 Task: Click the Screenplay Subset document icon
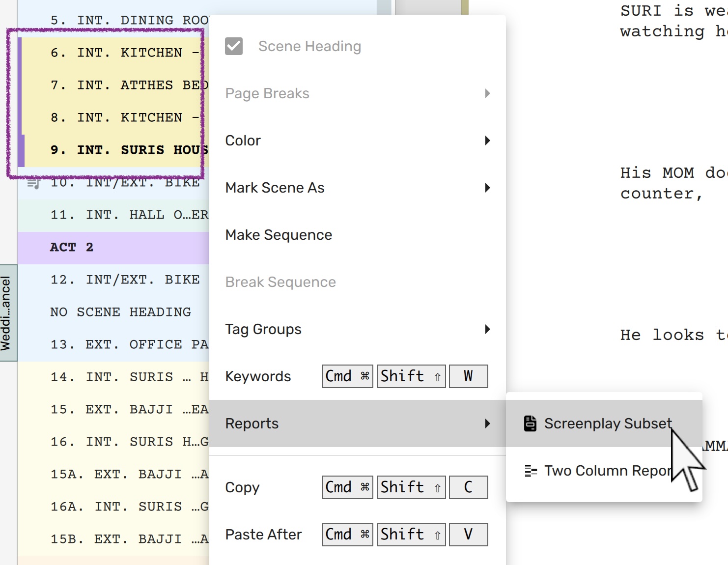tap(530, 424)
